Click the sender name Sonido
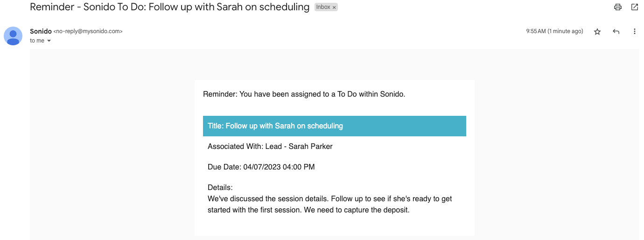644x240 pixels. (41, 31)
